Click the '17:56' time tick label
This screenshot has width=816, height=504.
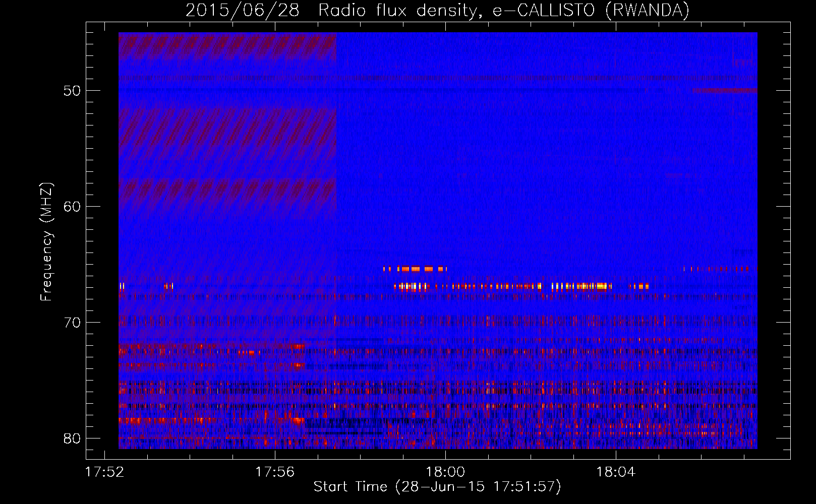pos(275,472)
